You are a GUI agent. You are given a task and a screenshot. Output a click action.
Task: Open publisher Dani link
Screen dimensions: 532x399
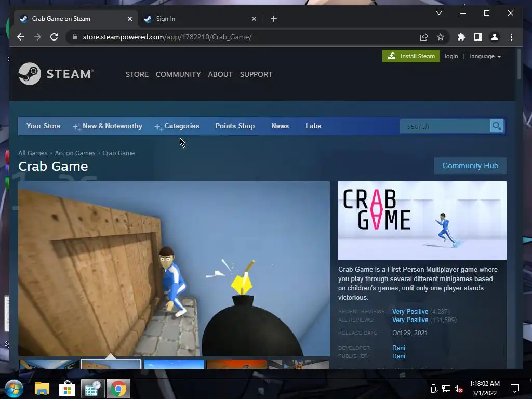coord(398,356)
